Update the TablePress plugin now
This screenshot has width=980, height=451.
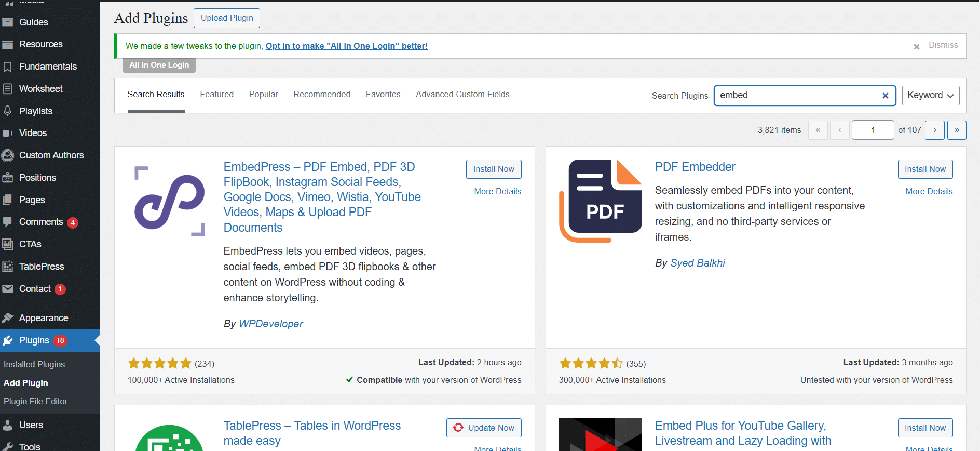tap(484, 428)
